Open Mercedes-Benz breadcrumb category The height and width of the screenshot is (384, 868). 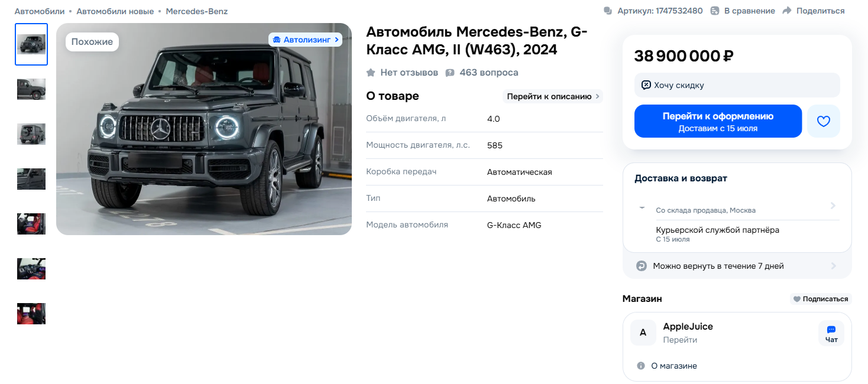[x=197, y=11]
